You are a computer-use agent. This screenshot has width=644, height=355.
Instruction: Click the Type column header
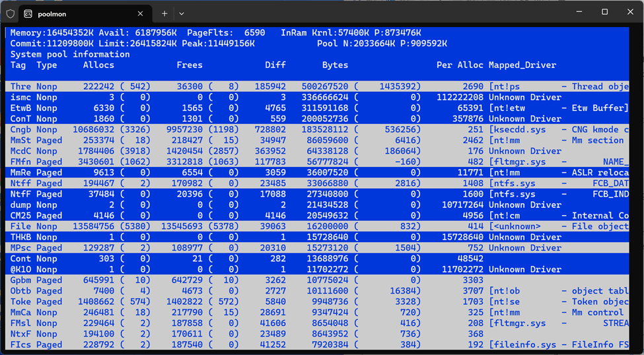click(46, 65)
